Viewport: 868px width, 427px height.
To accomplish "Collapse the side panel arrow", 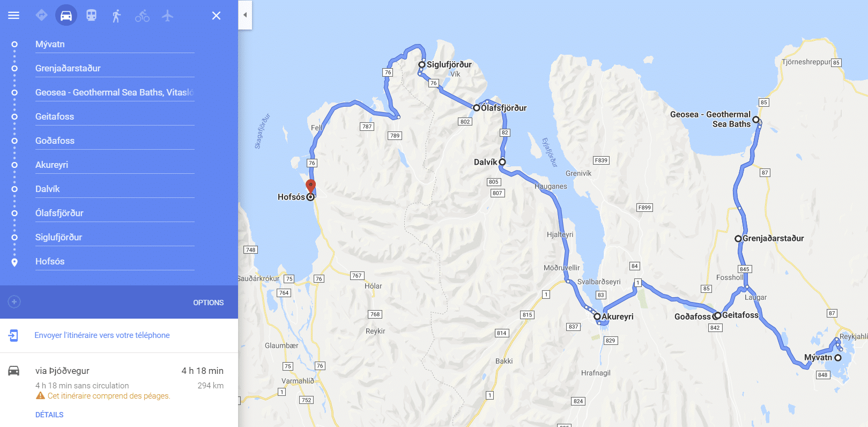I will [245, 15].
